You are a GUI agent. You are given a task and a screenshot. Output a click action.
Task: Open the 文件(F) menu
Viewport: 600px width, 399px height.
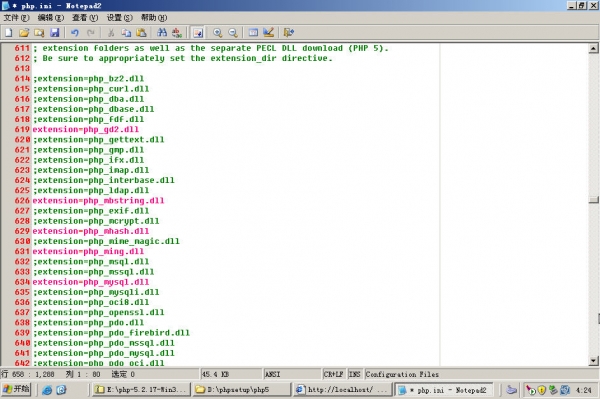[x=16, y=18]
